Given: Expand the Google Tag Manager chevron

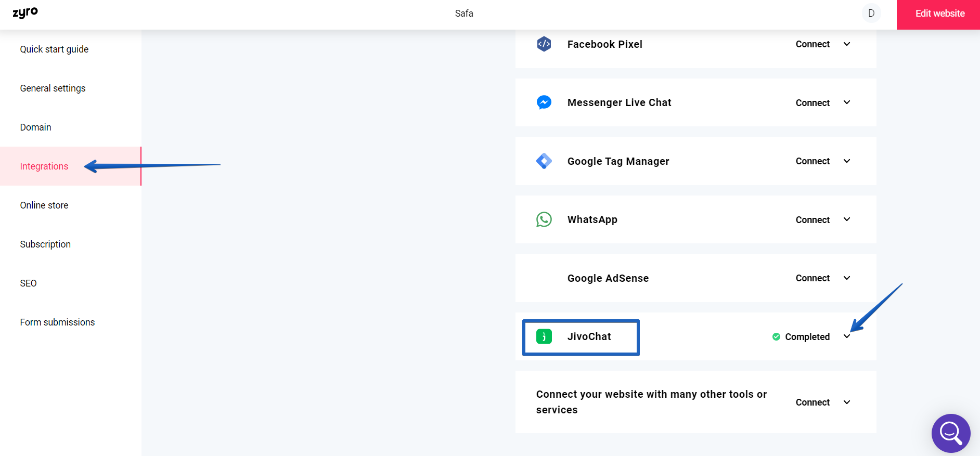Looking at the screenshot, I should pyautogui.click(x=847, y=161).
